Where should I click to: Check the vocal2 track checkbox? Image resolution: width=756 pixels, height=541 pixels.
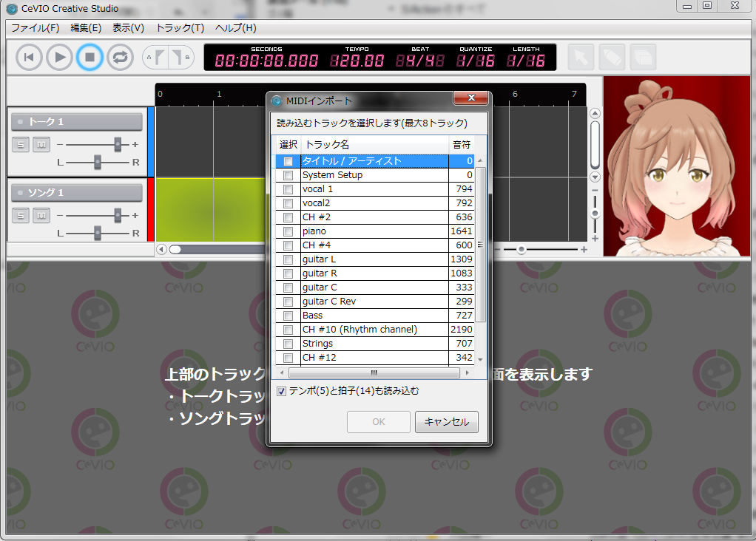288,203
